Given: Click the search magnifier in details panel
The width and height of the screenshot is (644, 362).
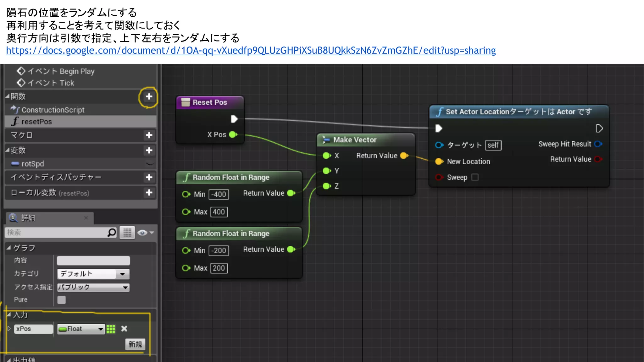Looking at the screenshot, I should pos(112,233).
